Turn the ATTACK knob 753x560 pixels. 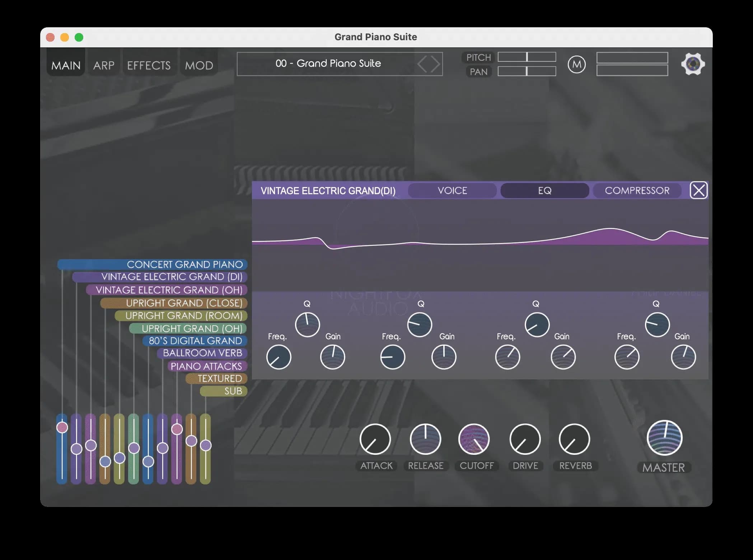pyautogui.click(x=375, y=439)
